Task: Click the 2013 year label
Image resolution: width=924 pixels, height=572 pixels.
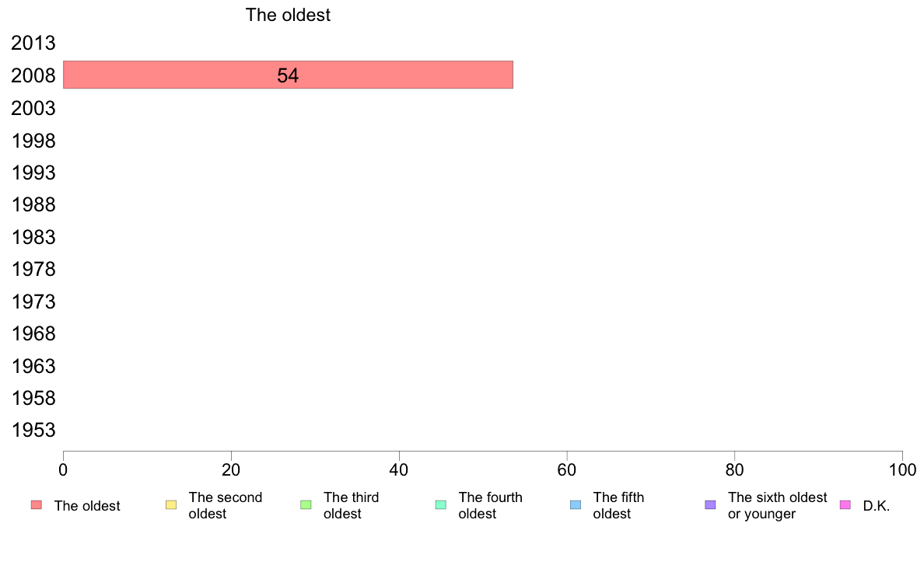Action: coord(33,43)
